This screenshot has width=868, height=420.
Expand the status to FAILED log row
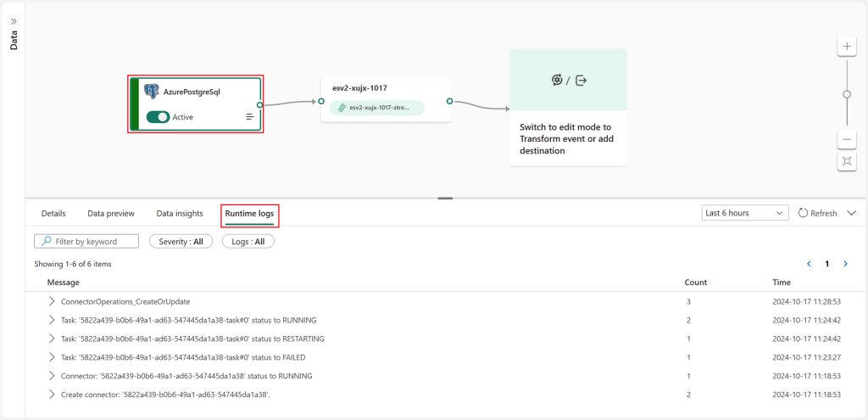52,357
